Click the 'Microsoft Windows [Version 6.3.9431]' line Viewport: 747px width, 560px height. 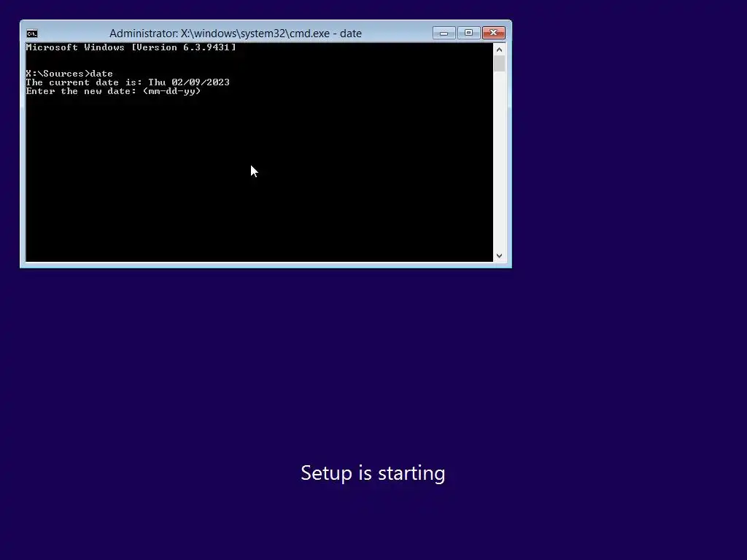131,47
